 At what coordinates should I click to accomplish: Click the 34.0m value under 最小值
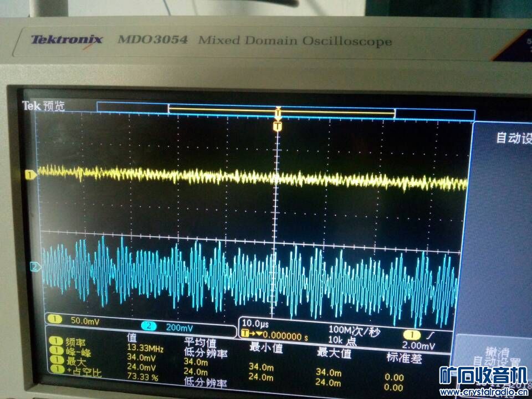pos(261,367)
